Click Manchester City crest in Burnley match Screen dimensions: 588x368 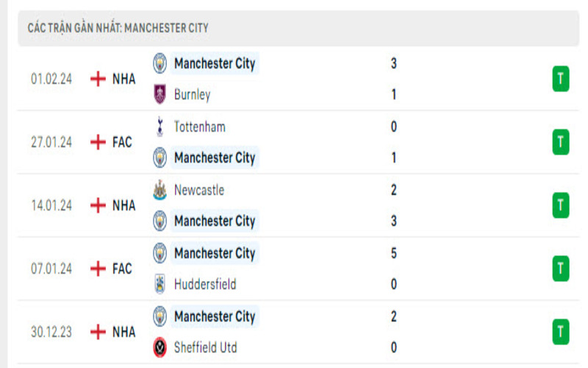click(x=159, y=63)
